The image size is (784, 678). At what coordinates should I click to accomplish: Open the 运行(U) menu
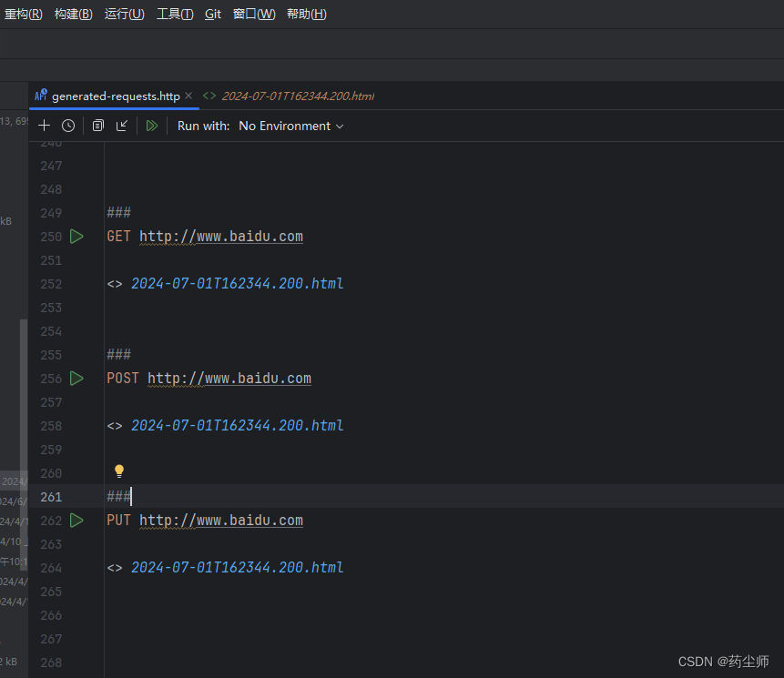click(124, 14)
